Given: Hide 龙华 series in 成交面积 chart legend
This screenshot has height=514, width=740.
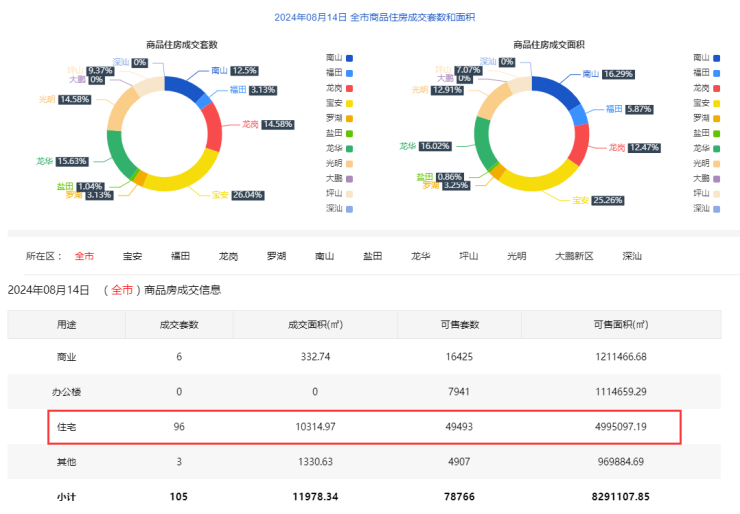Looking at the screenshot, I should [716, 148].
